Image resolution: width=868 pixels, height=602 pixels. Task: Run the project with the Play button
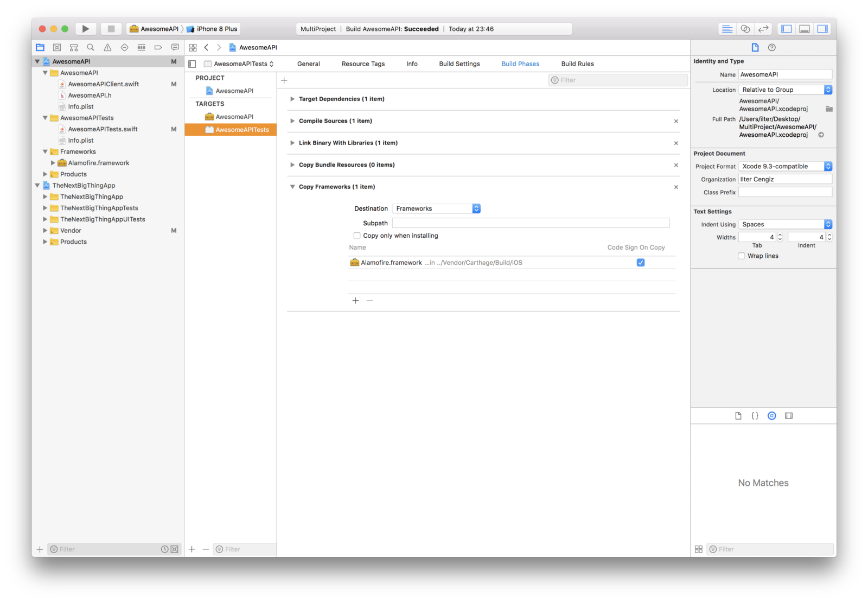click(x=85, y=29)
